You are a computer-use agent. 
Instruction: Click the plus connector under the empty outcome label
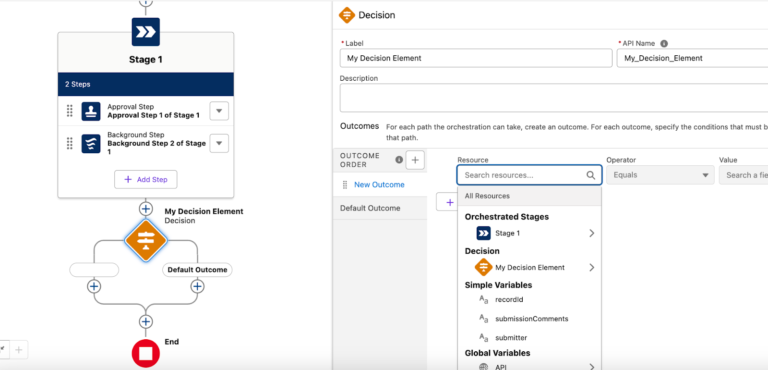point(94,286)
